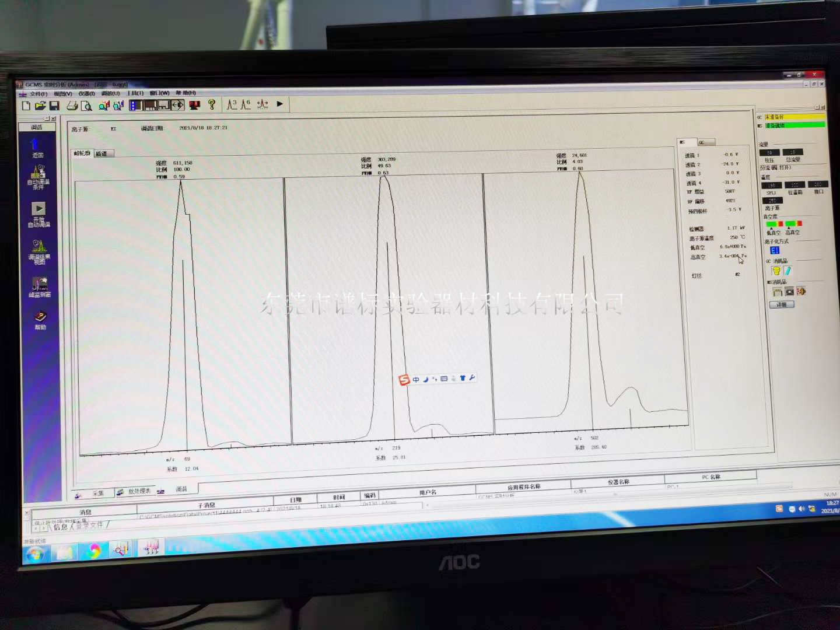Click the New file toolbar icon

point(26,106)
